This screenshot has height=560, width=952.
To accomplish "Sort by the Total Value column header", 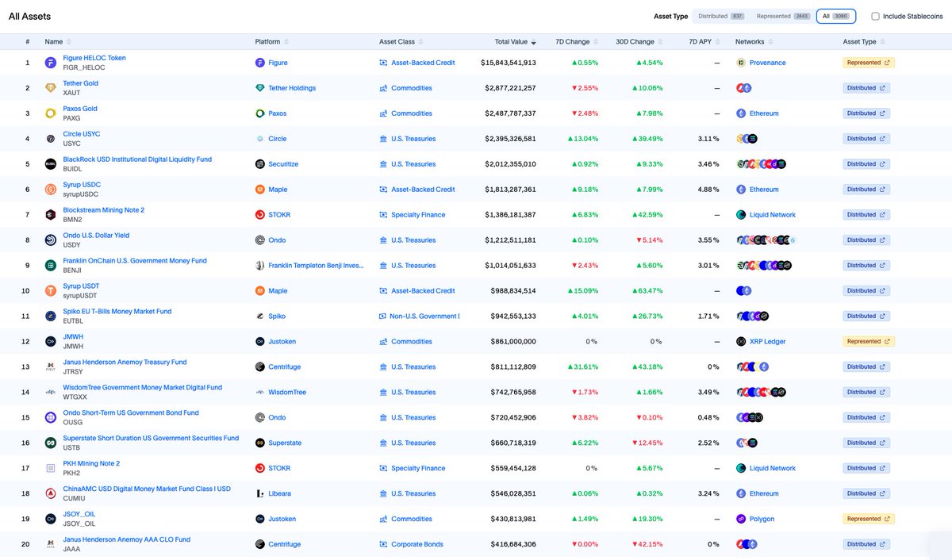I will point(516,41).
